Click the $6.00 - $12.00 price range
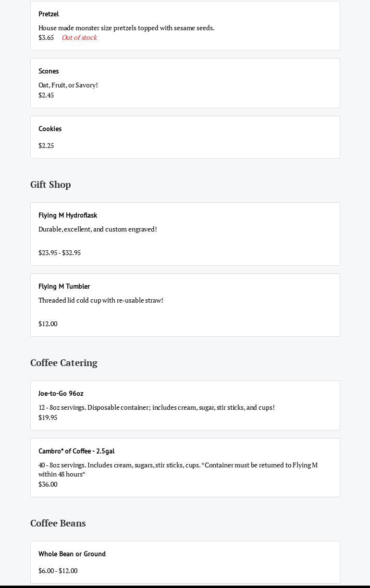The width and height of the screenshot is (370, 588). (x=58, y=571)
